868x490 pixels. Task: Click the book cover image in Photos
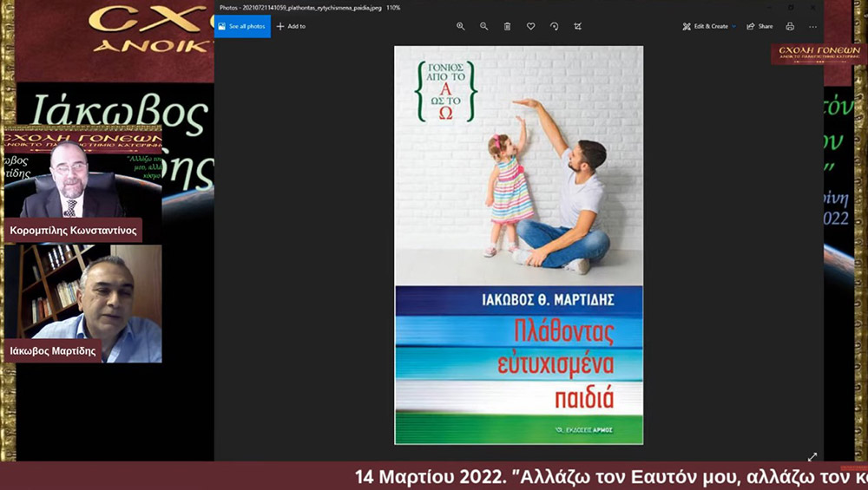(519, 245)
